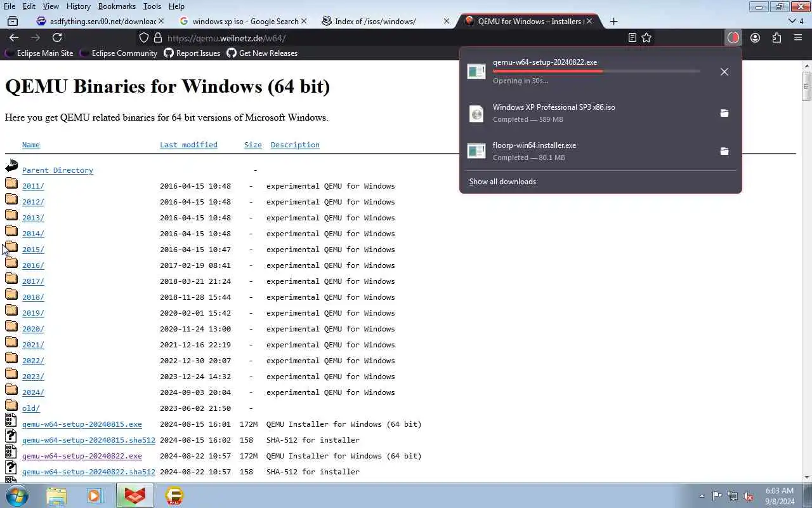Cancel the qemu-w64-setup-20240822.exe download
Image resolution: width=812 pixels, height=508 pixels.
[724, 72]
